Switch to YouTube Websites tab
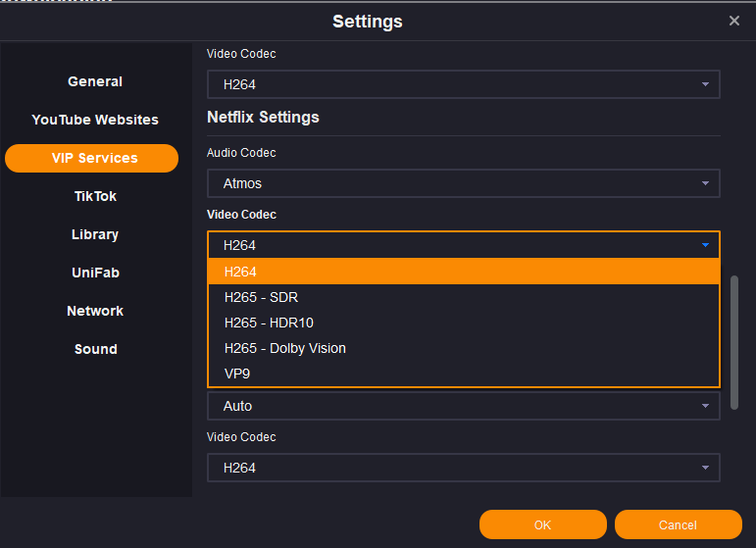The image size is (756, 548). click(95, 120)
